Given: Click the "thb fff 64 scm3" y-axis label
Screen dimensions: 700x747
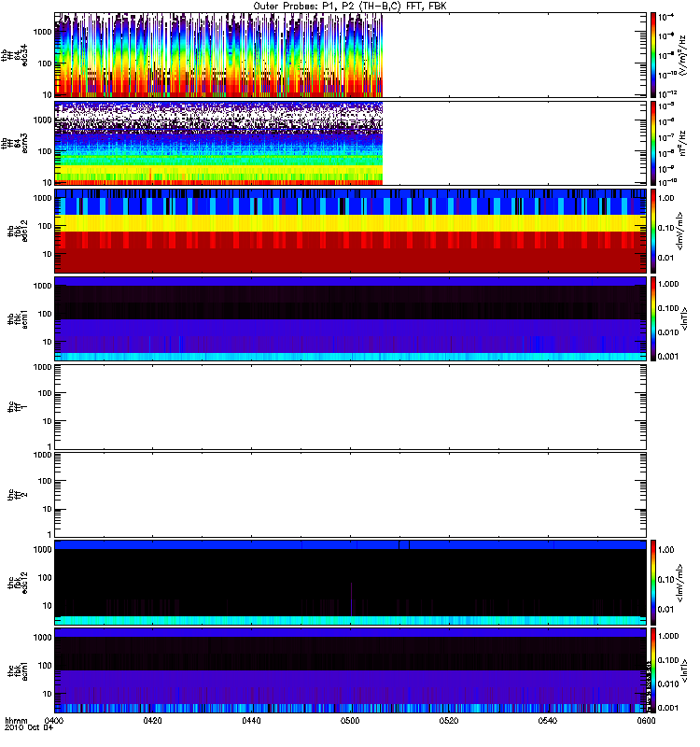Looking at the screenshot, I should [14, 143].
